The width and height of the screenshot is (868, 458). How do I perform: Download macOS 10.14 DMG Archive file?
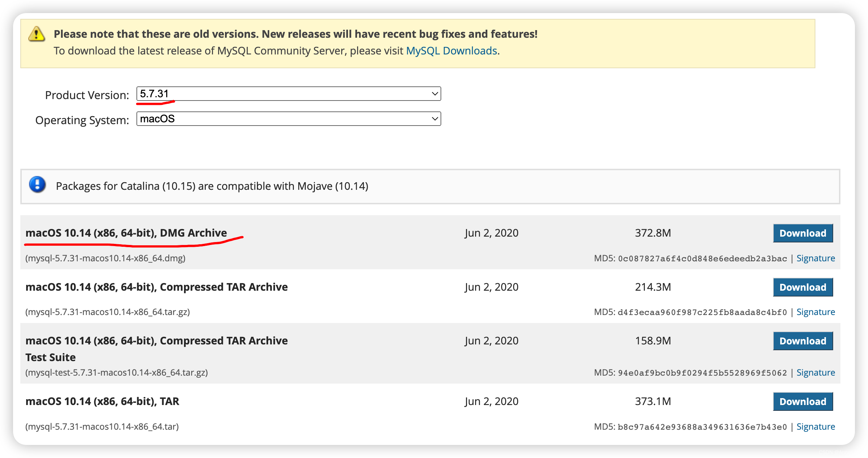coord(803,233)
